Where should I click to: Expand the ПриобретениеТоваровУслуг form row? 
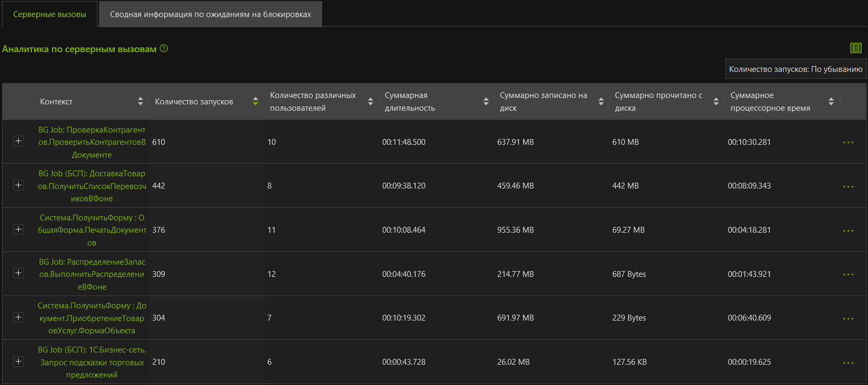[19, 317]
